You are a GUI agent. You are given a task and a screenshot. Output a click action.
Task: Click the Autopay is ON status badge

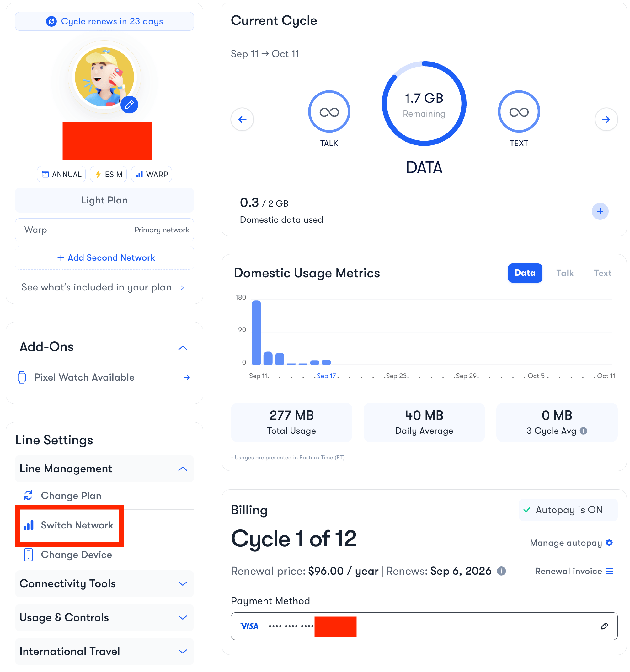coord(568,510)
